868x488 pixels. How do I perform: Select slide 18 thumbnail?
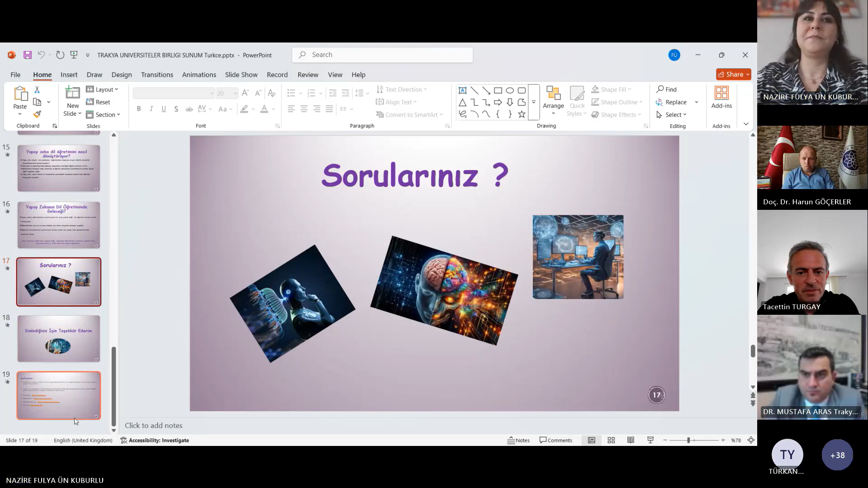(x=59, y=338)
